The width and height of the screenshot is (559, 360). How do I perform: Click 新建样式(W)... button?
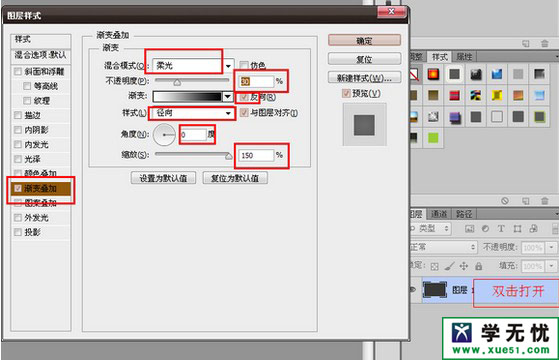point(364,78)
